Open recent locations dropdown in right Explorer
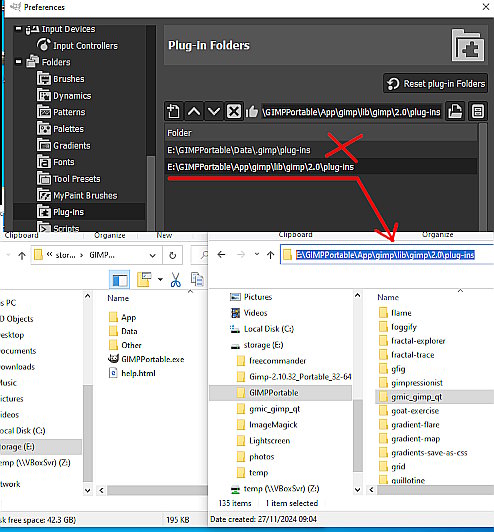This screenshot has width=494, height=532. coord(257,254)
